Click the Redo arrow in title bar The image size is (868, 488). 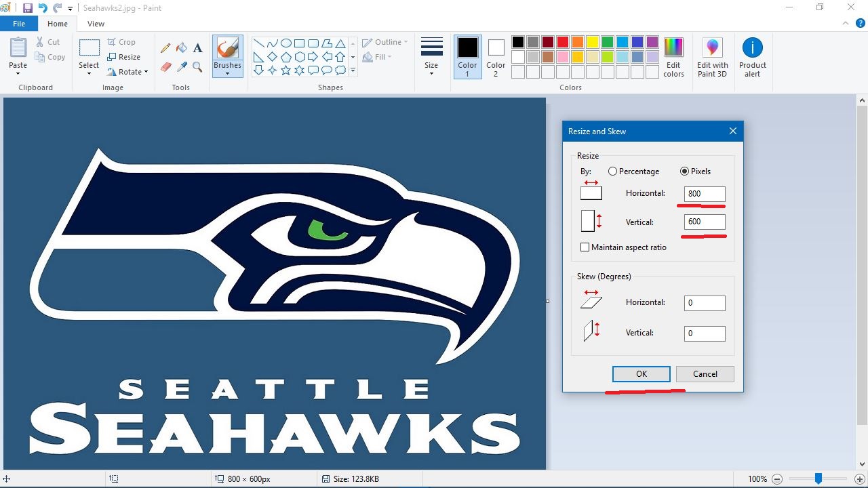pos(58,8)
